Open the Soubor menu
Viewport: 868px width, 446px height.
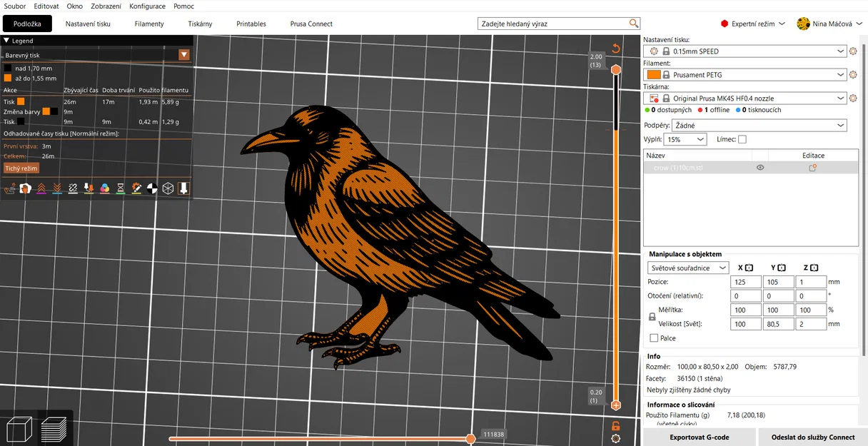(15, 6)
